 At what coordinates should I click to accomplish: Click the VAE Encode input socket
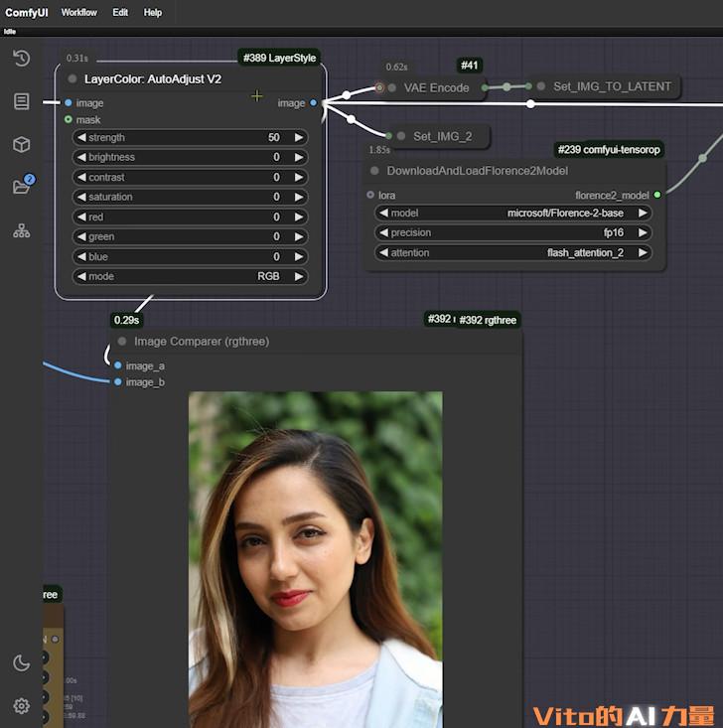[x=379, y=87]
